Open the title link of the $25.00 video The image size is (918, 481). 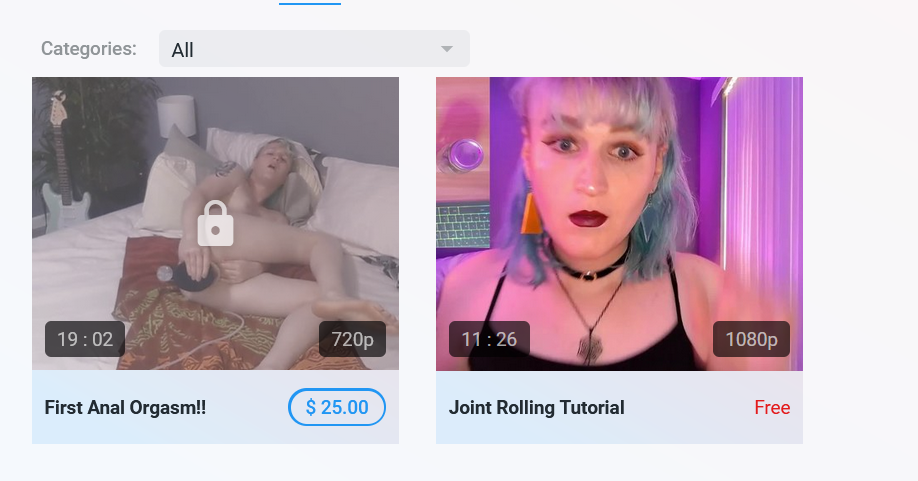125,407
